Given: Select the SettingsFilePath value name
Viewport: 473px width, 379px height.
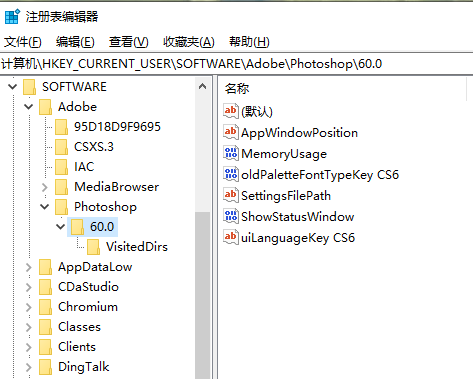Looking at the screenshot, I should pos(286,196).
